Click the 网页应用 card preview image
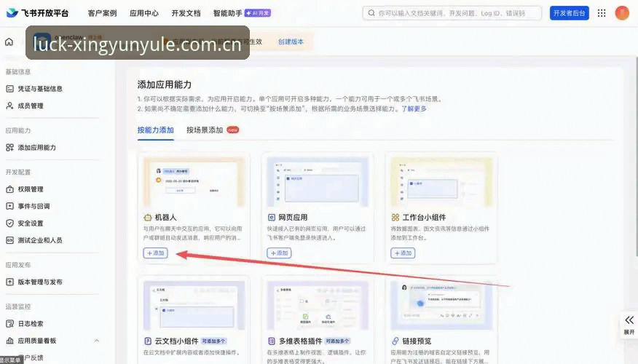 click(x=318, y=182)
